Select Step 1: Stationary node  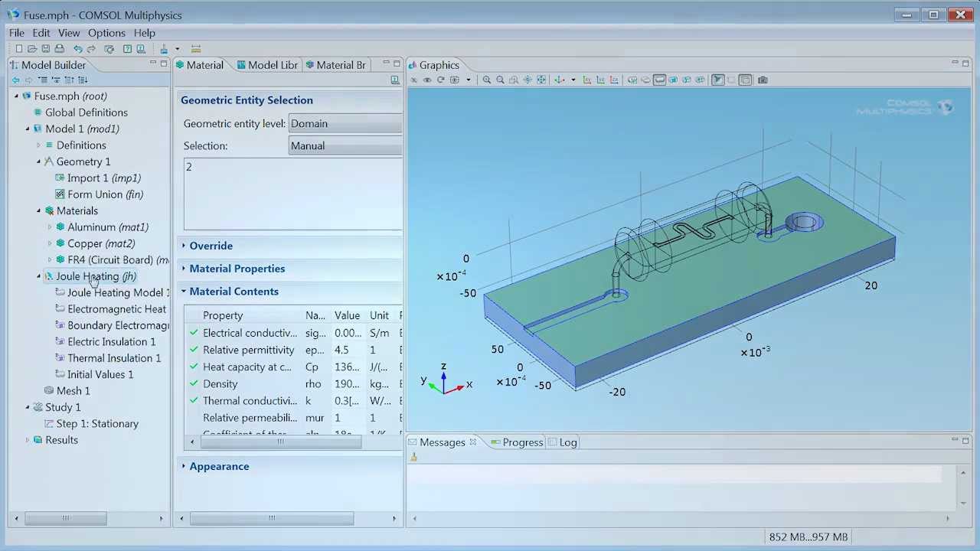[x=92, y=424]
